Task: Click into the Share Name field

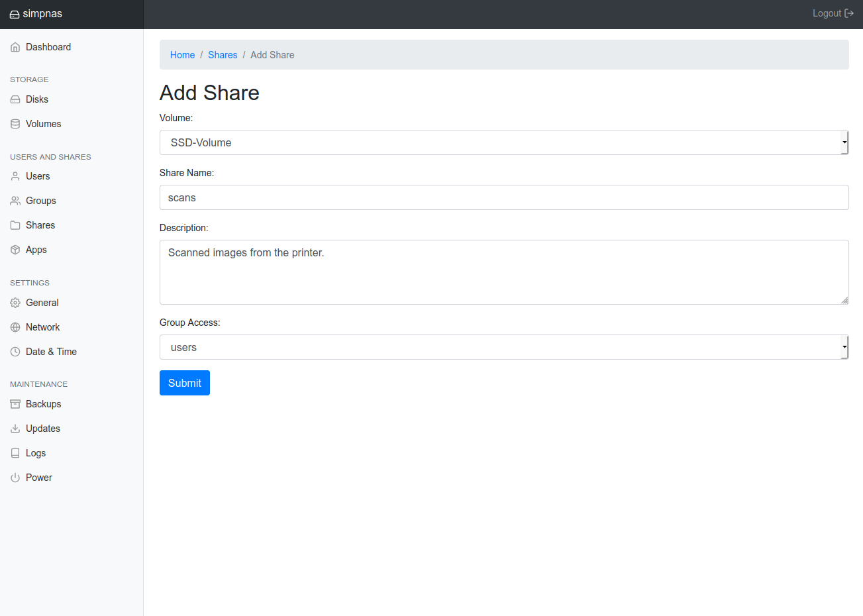Action: [x=503, y=197]
